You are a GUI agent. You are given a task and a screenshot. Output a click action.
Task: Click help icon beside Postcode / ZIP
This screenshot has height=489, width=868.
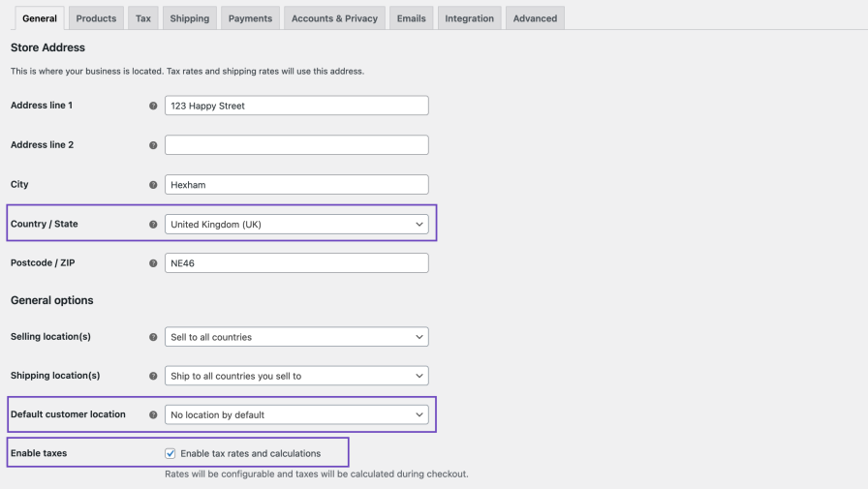click(153, 263)
